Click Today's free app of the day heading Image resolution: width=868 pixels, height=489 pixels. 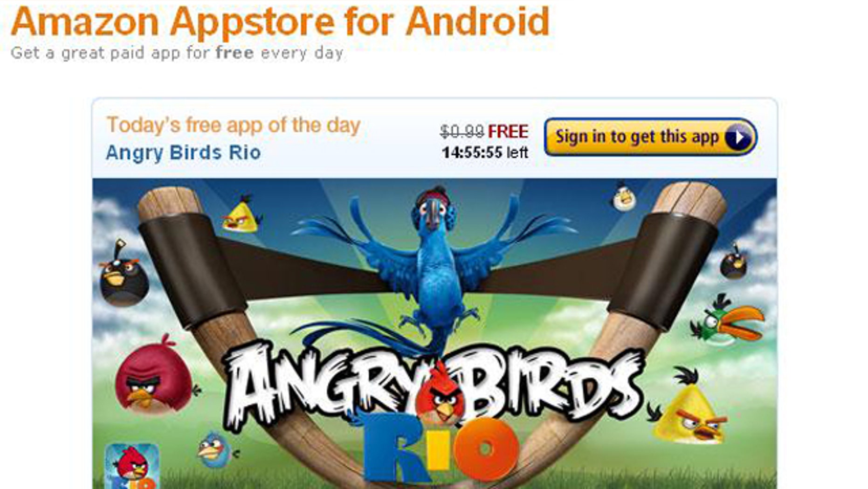(234, 125)
